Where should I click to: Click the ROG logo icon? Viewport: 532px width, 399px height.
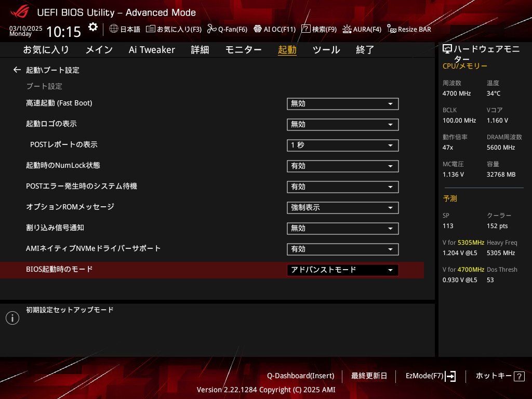click(x=19, y=12)
